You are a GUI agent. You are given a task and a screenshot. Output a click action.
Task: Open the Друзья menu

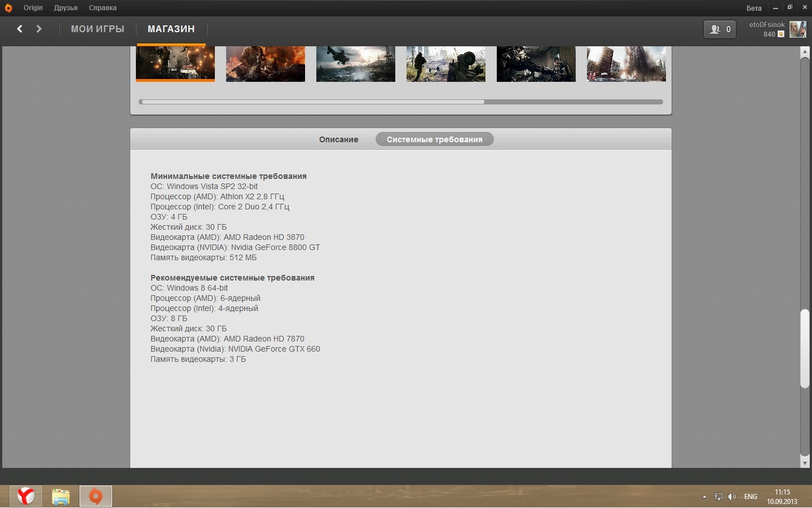[x=66, y=8]
